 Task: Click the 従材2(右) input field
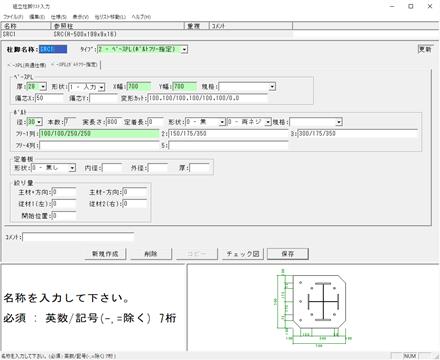click(135, 204)
